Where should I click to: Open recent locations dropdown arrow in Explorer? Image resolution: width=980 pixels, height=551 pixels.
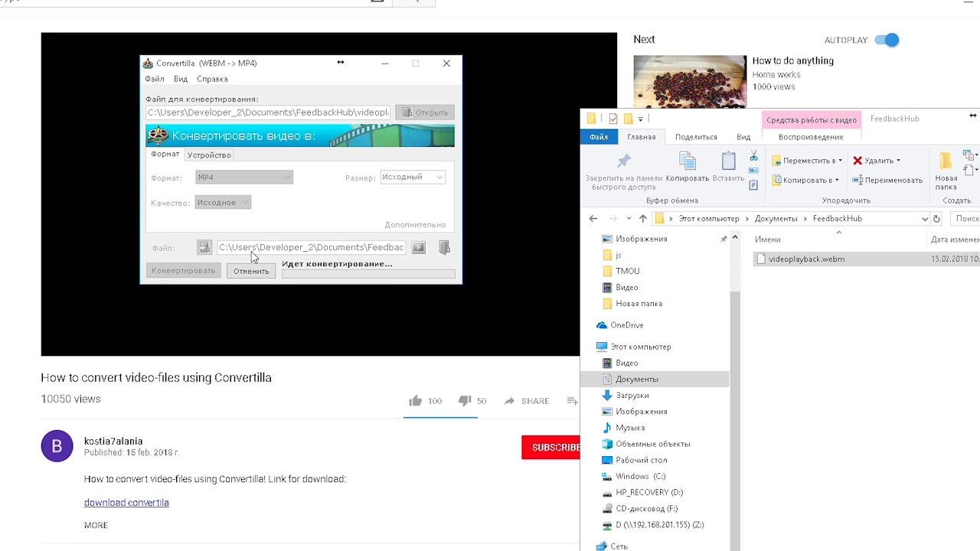[x=629, y=219]
